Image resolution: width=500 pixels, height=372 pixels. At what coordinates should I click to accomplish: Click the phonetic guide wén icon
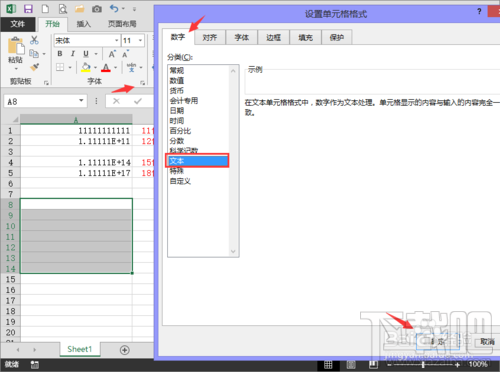pyautogui.click(x=132, y=67)
